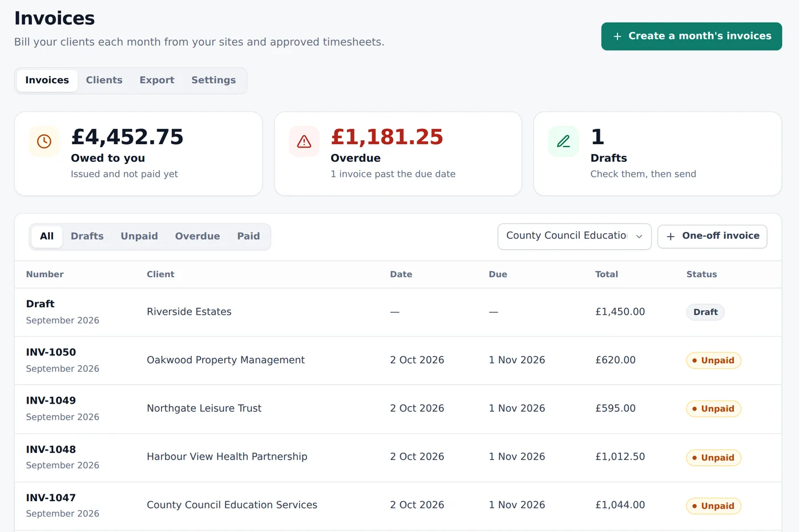Click the plus icon in One-off invoice
Image resolution: width=799 pixels, height=532 pixels.
[x=671, y=237]
